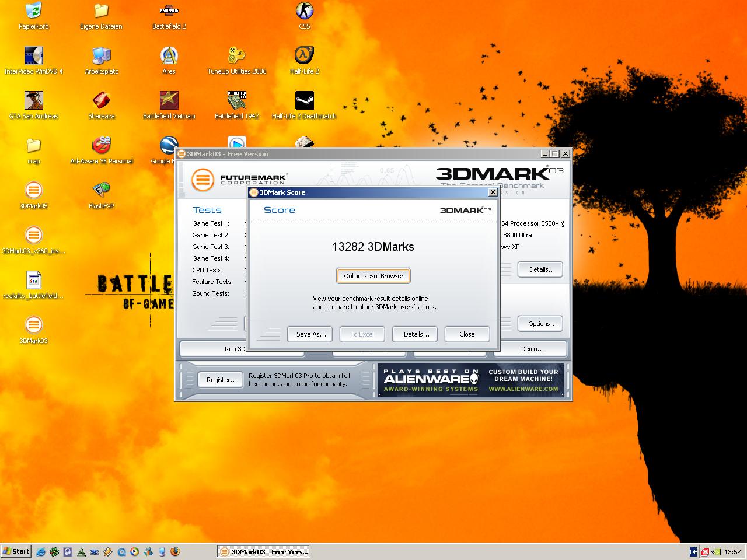This screenshot has width=747, height=560.
Task: Launch the Ares desktop shortcut
Action: coord(169,61)
